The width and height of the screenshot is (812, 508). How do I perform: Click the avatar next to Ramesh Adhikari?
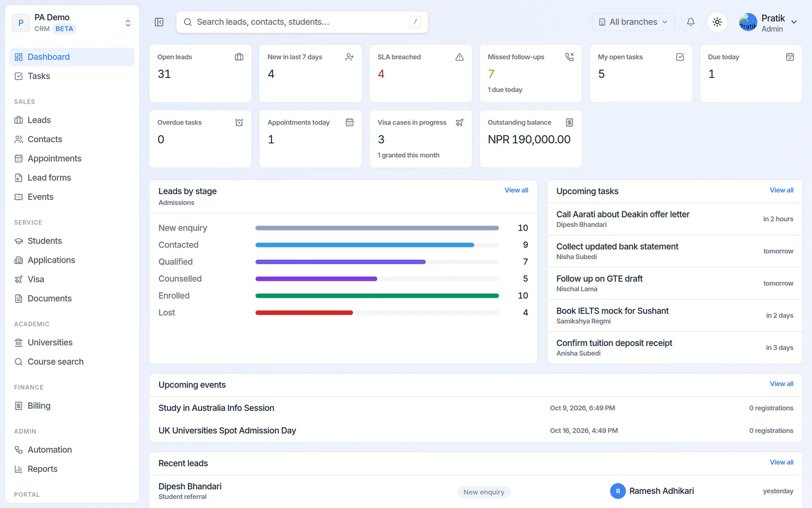[x=618, y=491]
